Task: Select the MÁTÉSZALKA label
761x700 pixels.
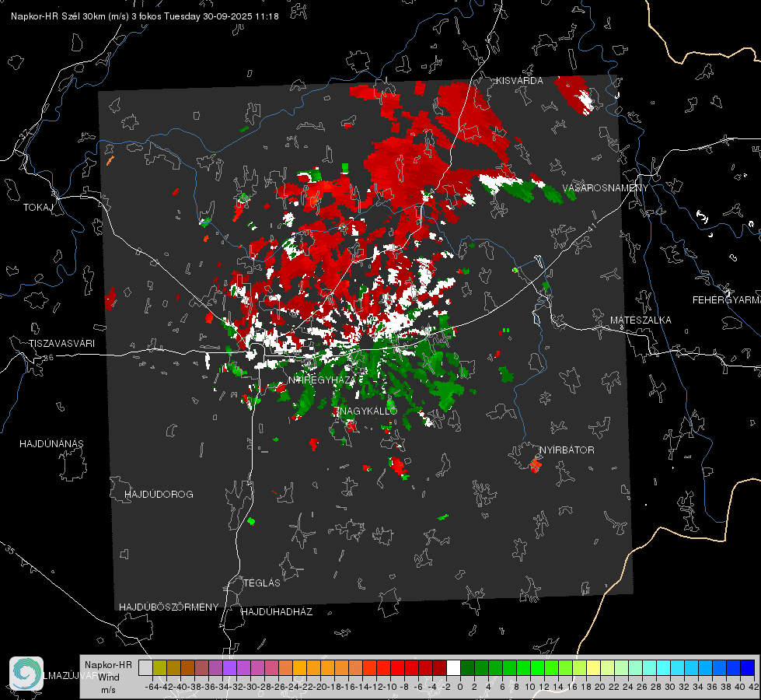Action: tap(641, 320)
